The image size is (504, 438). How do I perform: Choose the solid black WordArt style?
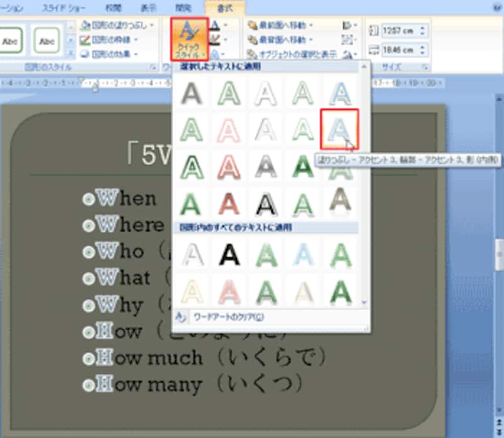point(227,255)
